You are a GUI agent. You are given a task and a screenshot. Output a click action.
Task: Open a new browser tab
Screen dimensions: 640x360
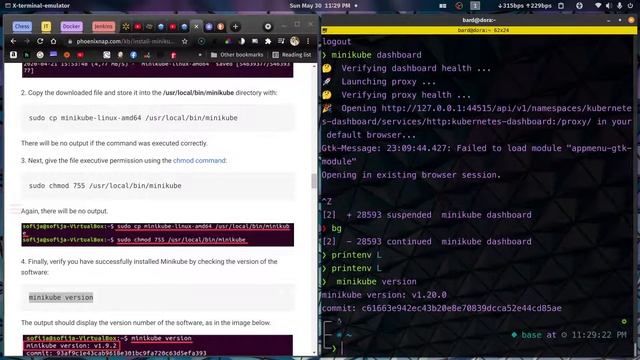(236, 27)
